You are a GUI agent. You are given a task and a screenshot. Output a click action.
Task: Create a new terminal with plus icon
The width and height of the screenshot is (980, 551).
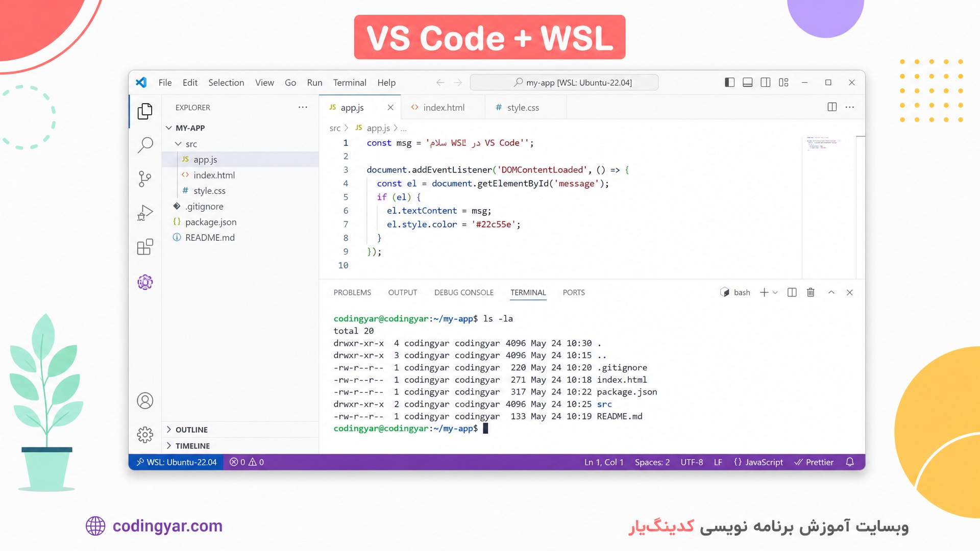click(x=764, y=292)
